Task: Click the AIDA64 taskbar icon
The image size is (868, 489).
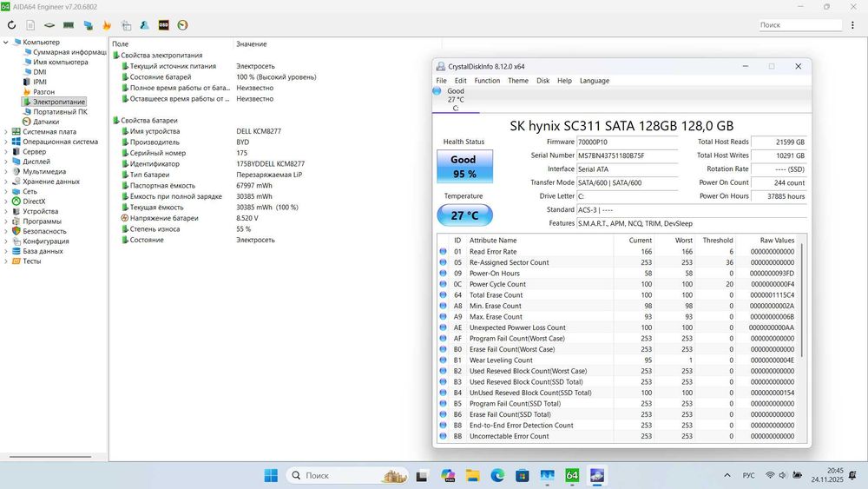Action: [572, 475]
